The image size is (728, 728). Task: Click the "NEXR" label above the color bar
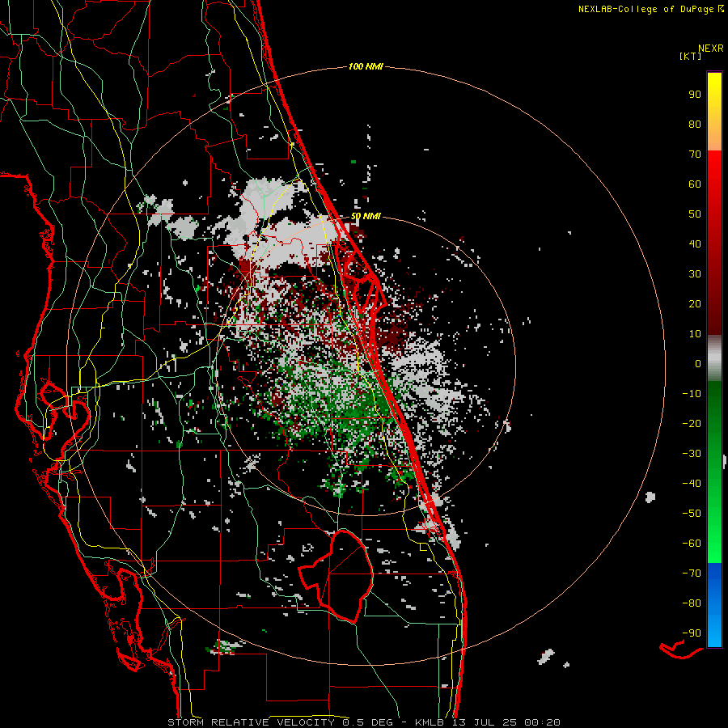710,49
